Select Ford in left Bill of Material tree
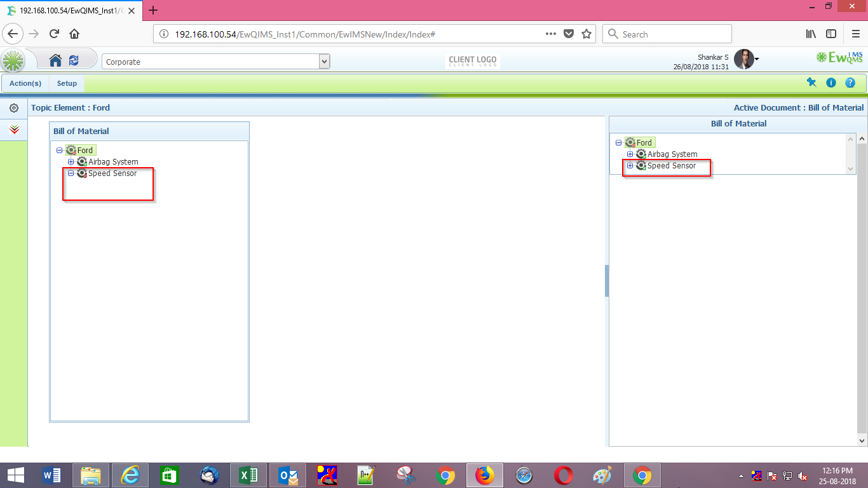The width and height of the screenshot is (868, 488). (85, 151)
